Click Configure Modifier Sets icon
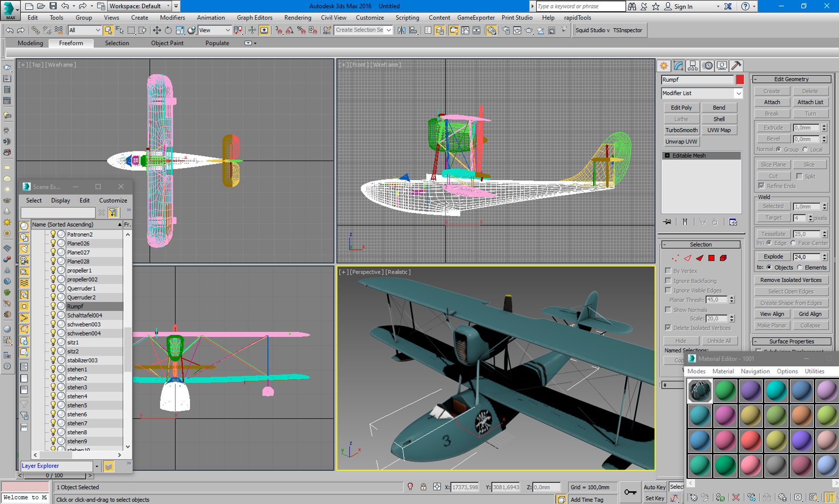This screenshot has height=504, width=839. click(x=733, y=222)
